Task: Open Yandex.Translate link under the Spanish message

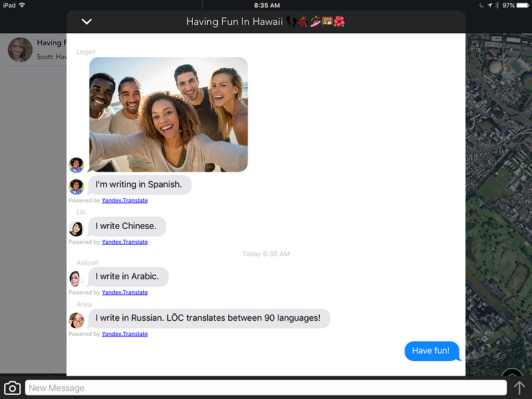Action: [124, 201]
